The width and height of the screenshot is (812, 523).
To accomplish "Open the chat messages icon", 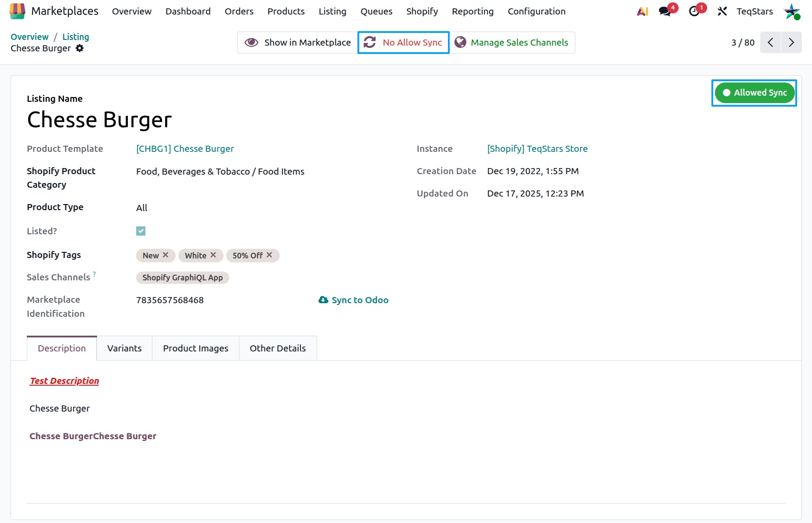I will tap(665, 11).
